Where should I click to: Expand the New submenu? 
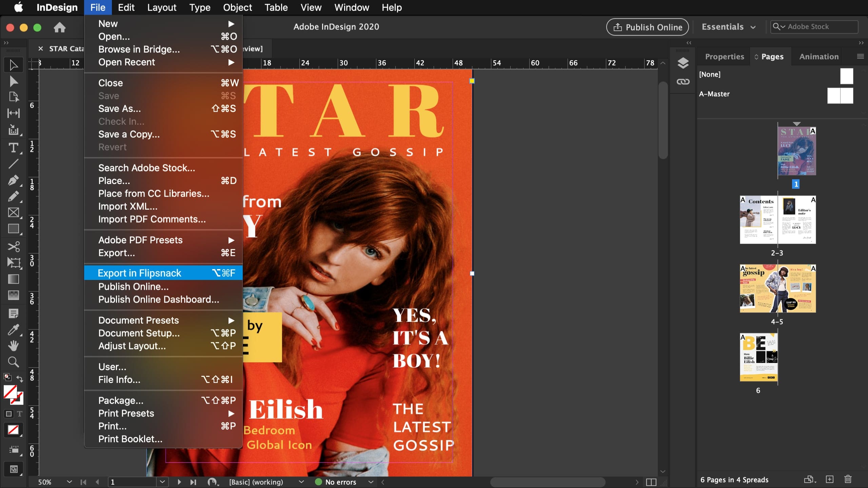click(x=163, y=24)
